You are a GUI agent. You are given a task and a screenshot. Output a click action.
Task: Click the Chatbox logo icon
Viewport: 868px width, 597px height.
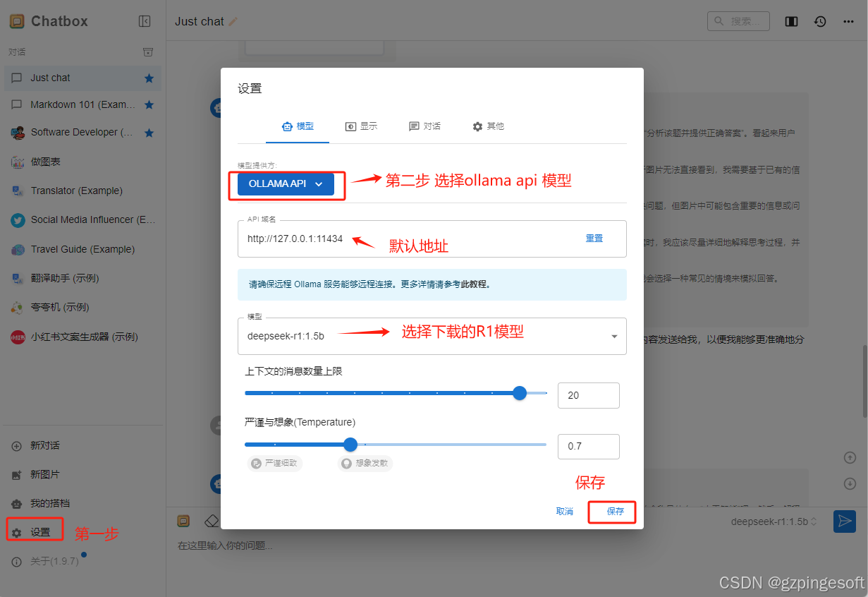coord(17,21)
